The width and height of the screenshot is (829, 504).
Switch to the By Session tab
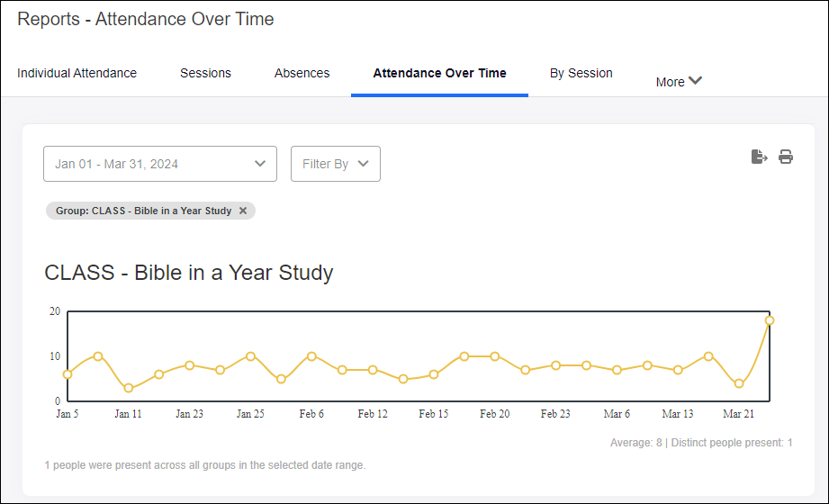581,73
